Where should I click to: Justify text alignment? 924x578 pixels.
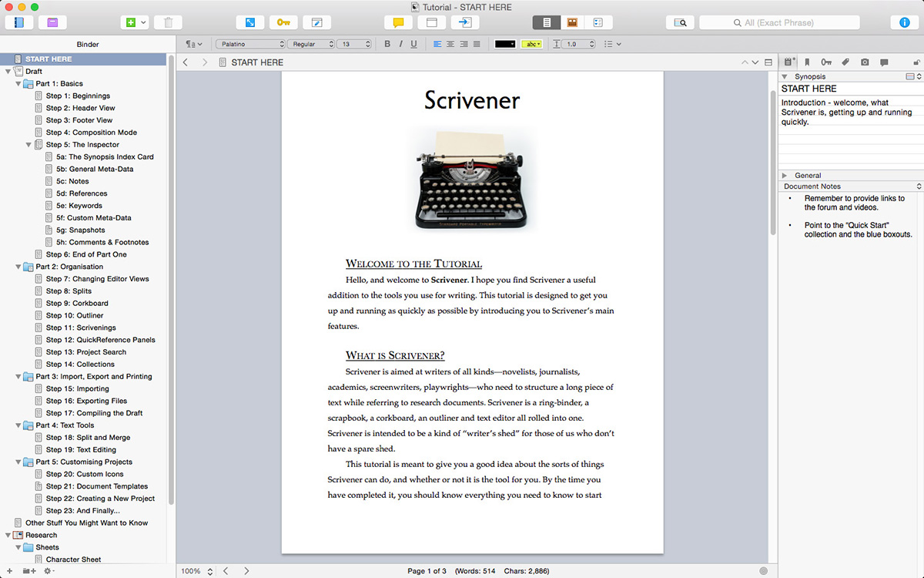[477, 44]
